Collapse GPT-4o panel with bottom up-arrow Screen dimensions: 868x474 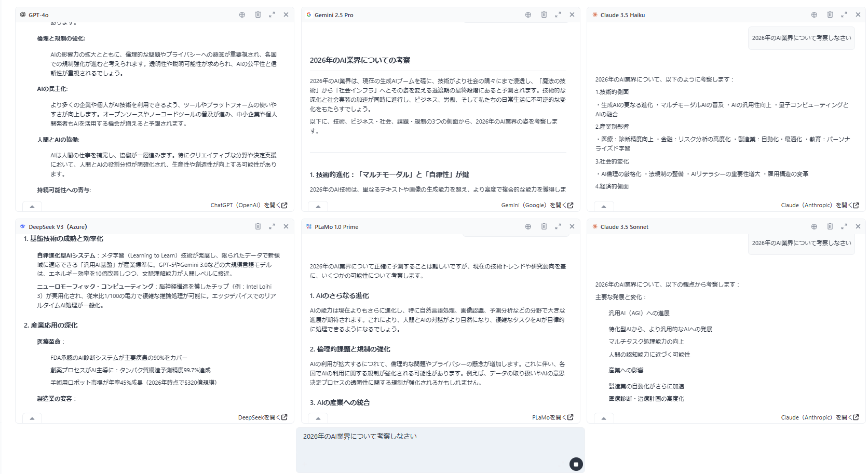[32, 206]
